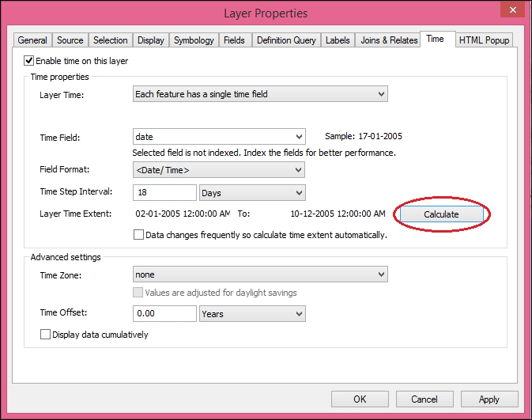Screen dimensions: 532x420
Task: Uncheck Enable time on this layer
Action: pyautogui.click(x=30, y=60)
